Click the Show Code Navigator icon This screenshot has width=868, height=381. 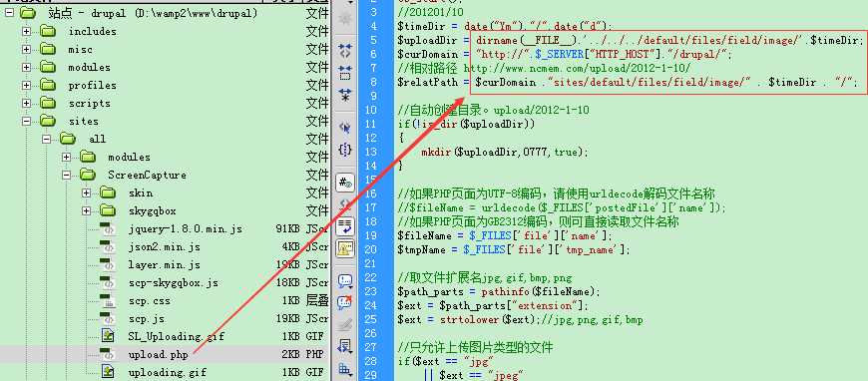345,18
